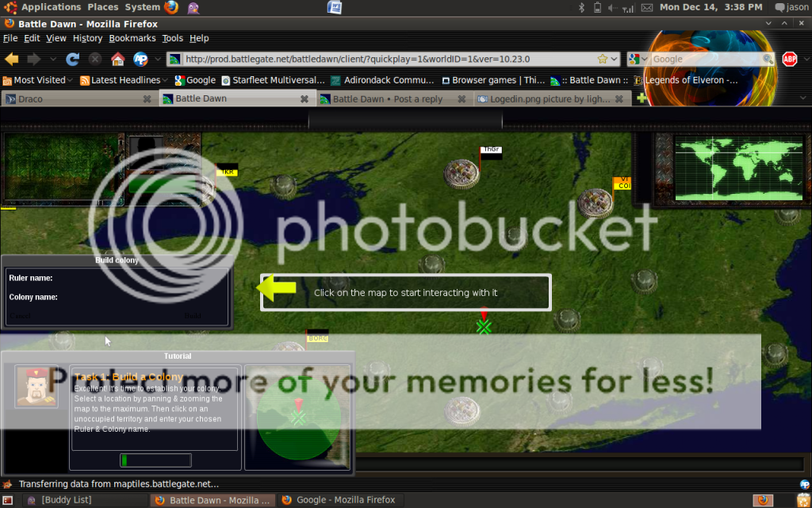Open the File menu
The height and width of the screenshot is (508, 812).
(x=10, y=38)
